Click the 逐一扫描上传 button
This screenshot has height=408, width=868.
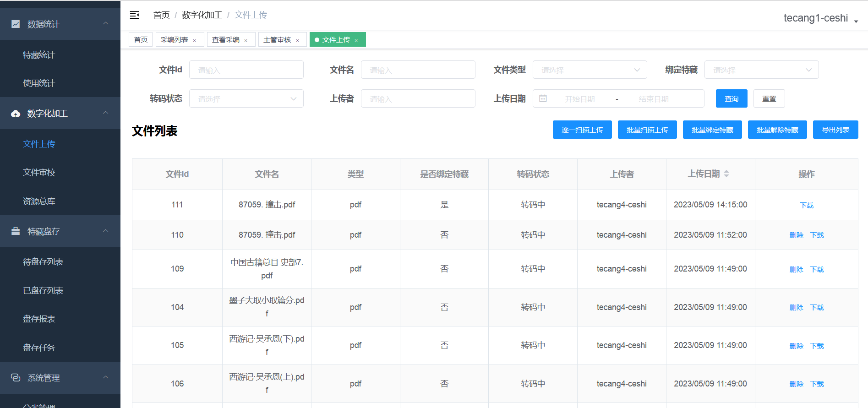pyautogui.click(x=582, y=130)
